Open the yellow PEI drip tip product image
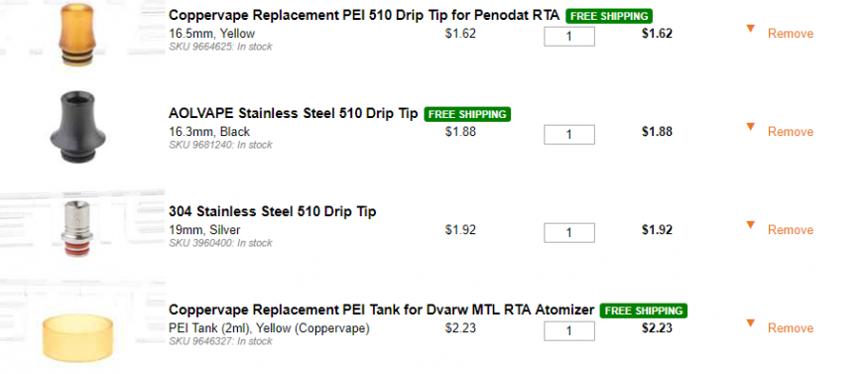The width and height of the screenshot is (868, 374). (77, 35)
